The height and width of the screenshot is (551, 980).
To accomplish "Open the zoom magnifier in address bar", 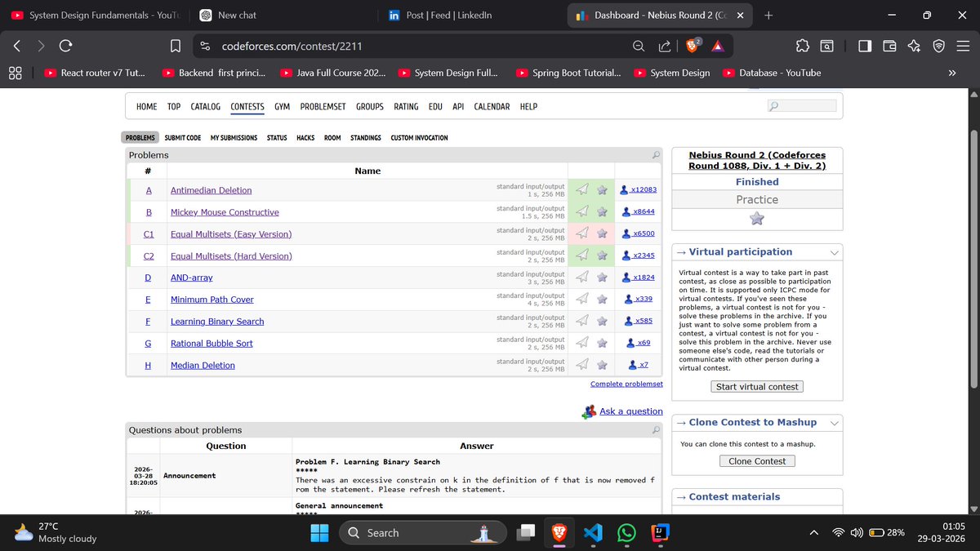I will point(639,46).
